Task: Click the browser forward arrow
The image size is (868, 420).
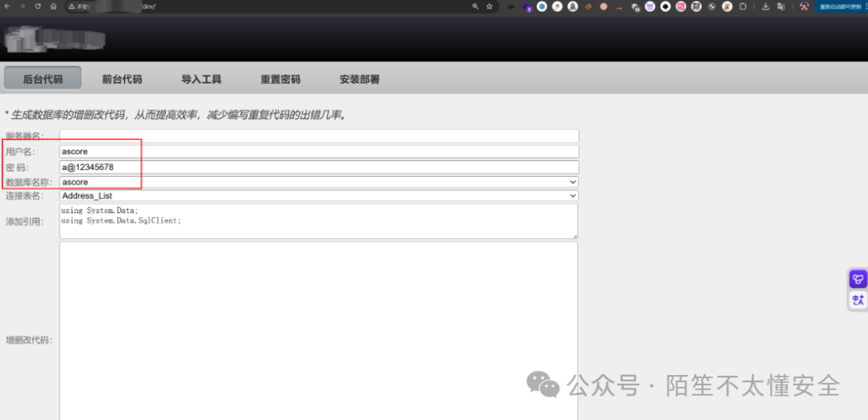Action: tap(23, 6)
